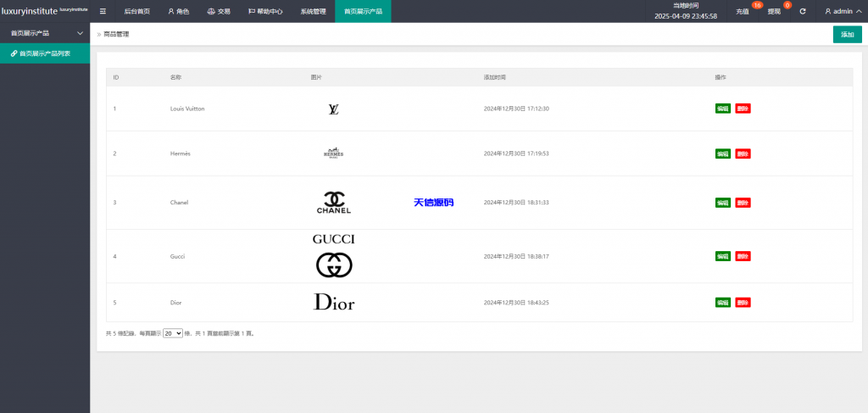Image resolution: width=868 pixels, height=413 pixels.
Task: Click the Dior logo thumbnail
Action: pos(333,302)
